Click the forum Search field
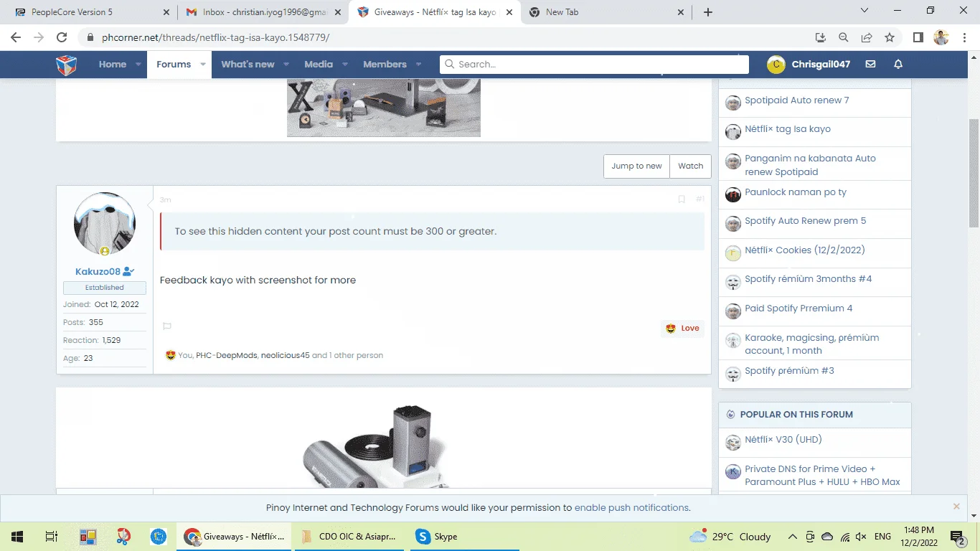 point(594,65)
